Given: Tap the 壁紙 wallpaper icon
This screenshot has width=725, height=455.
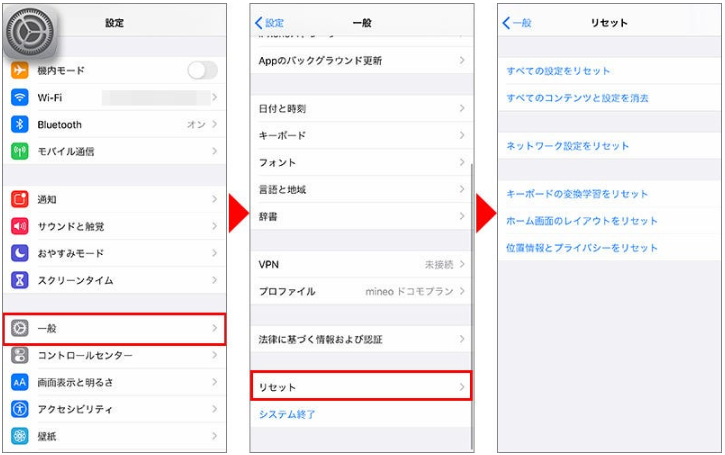Looking at the screenshot, I should 19,436.
